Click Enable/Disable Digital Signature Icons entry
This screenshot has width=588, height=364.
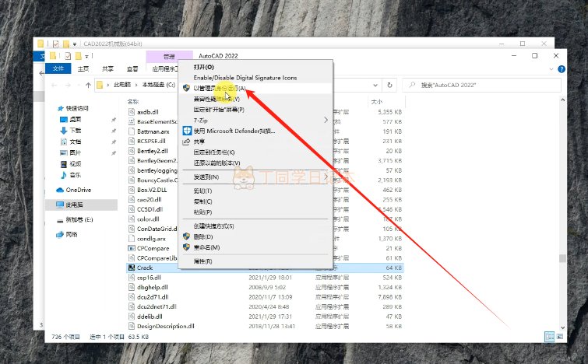pyautogui.click(x=245, y=78)
